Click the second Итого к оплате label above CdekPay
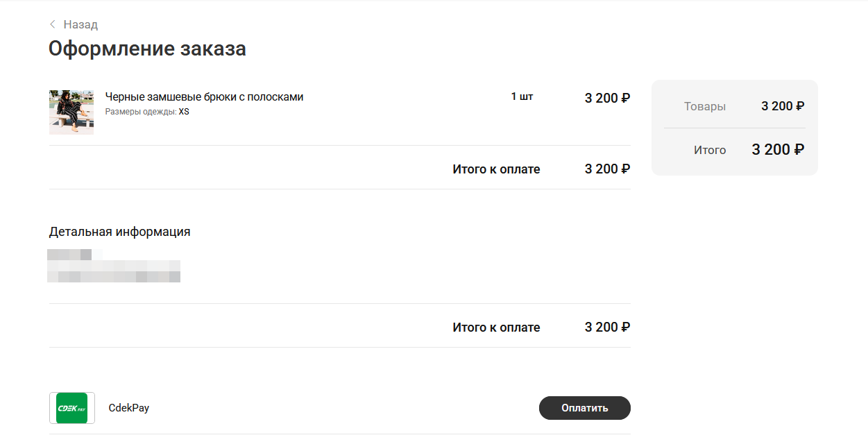This screenshot has height=442, width=868. click(x=496, y=328)
